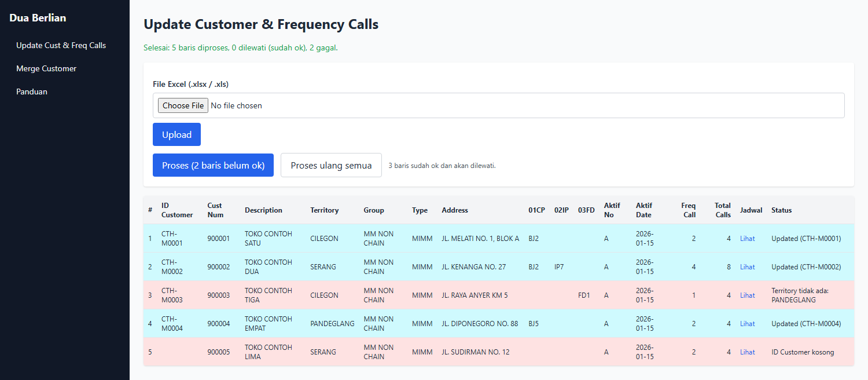Image resolution: width=868 pixels, height=380 pixels.
Task: Open Lihat link for TOKO CONTOH LIMA
Action: click(748, 352)
